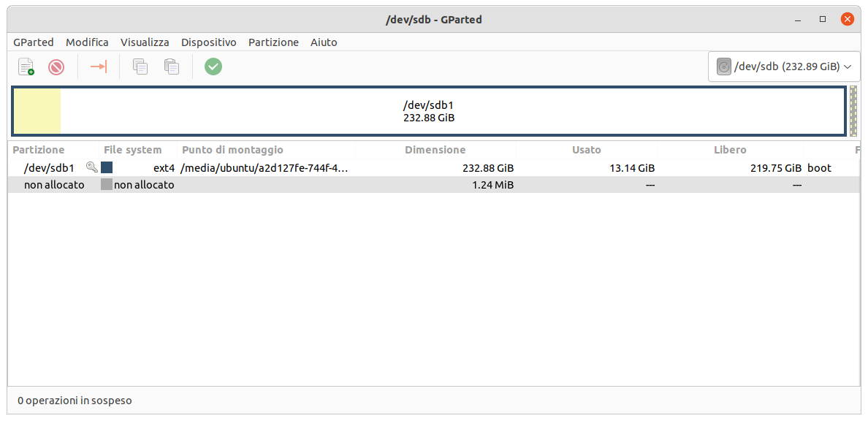
Task: Click the 1.24 MiB size cell
Action: click(x=492, y=185)
